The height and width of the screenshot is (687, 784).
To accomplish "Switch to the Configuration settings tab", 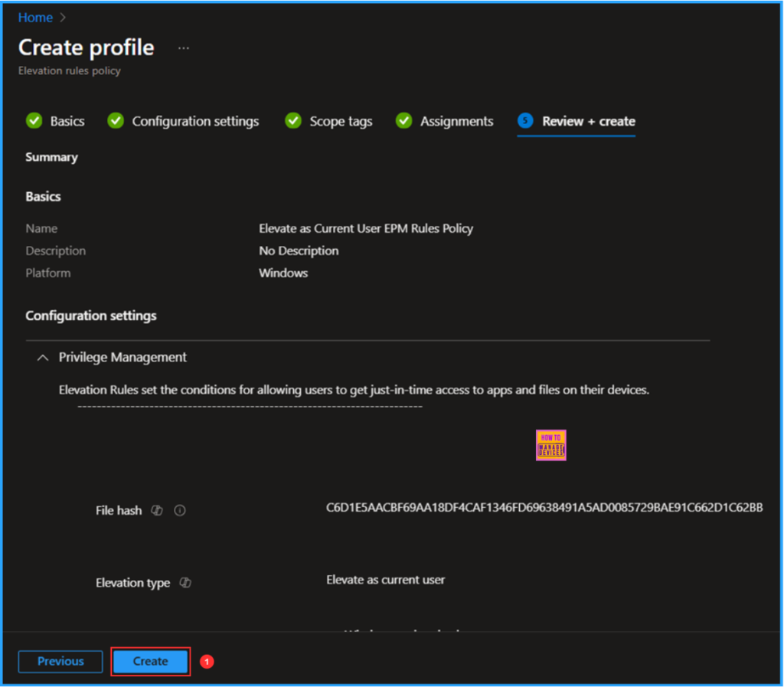I will coord(195,120).
